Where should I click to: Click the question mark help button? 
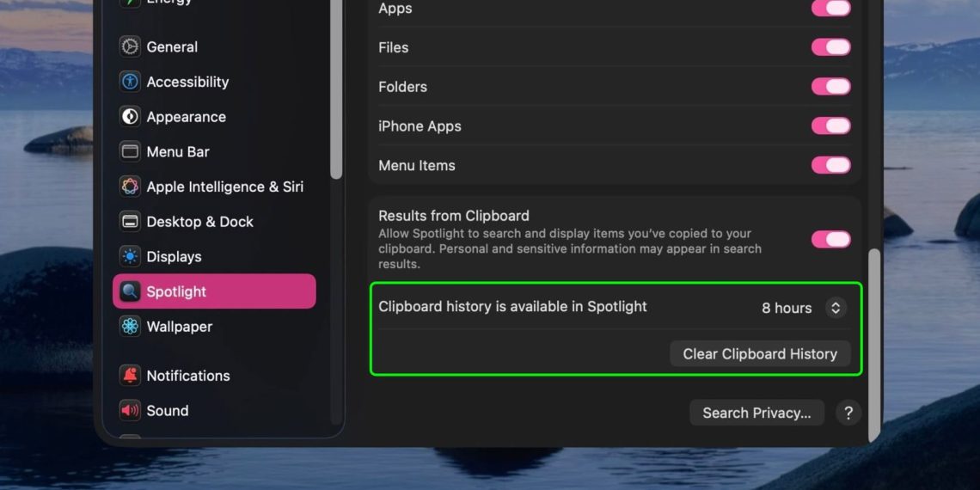[848, 413]
